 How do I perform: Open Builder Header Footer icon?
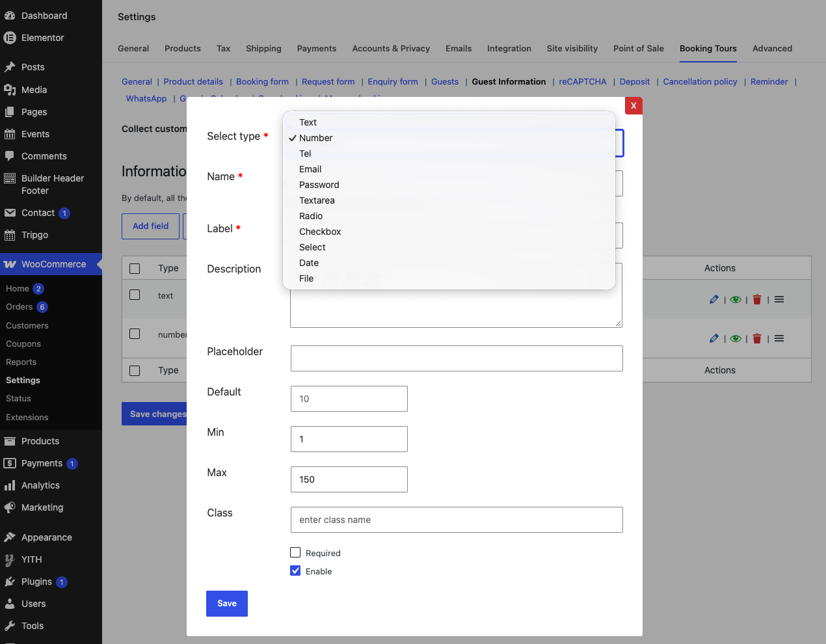coord(10,178)
